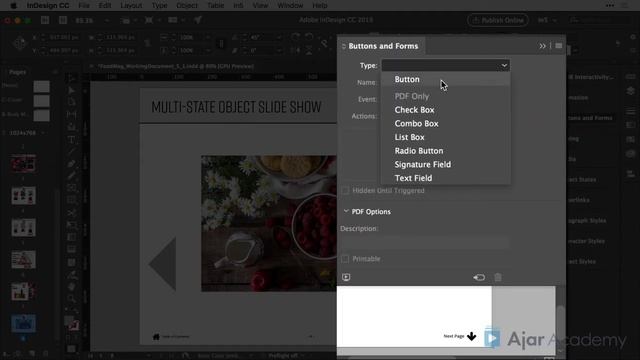Select the Hand tool
Viewport: 640px width, 360px height.
pyautogui.click(x=71, y=287)
